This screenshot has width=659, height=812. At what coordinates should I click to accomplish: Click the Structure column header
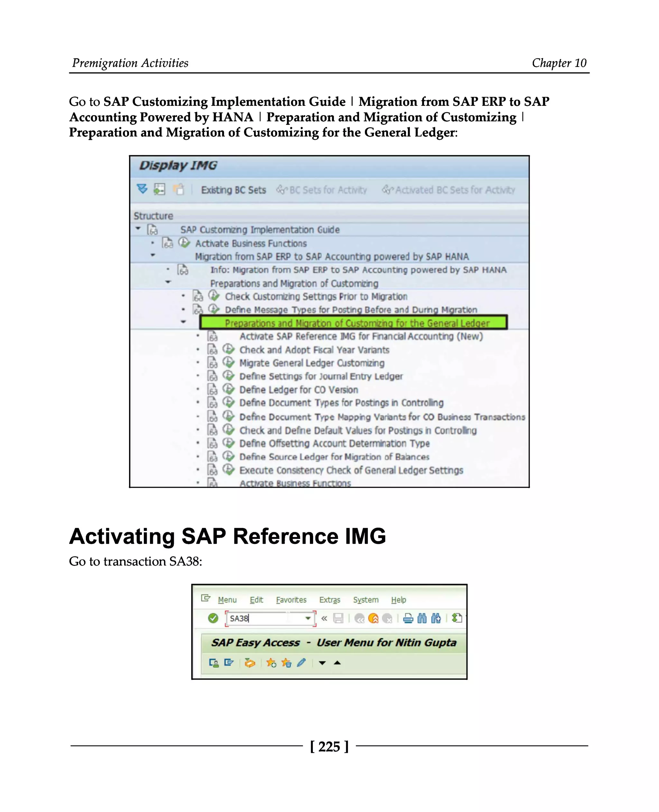click(x=153, y=216)
